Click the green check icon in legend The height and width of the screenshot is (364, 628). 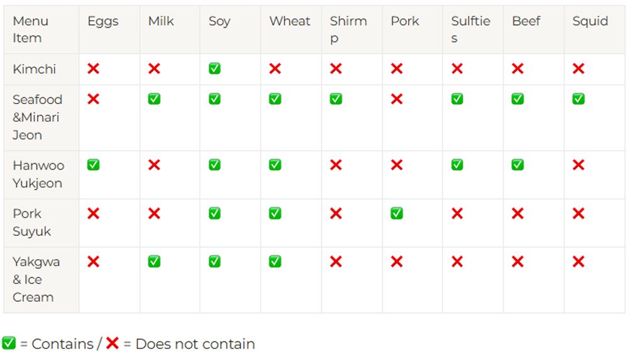pos(9,343)
